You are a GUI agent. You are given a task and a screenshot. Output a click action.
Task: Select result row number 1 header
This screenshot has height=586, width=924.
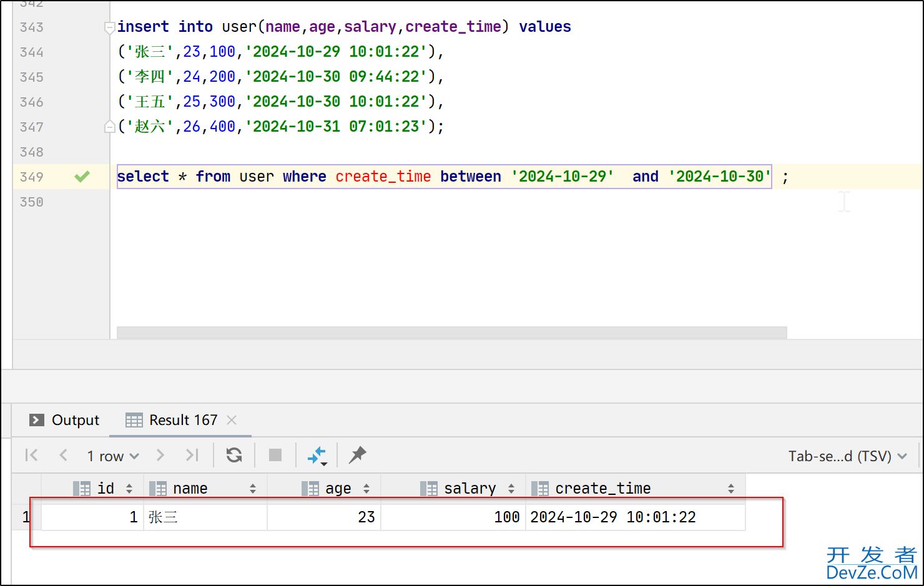pyautogui.click(x=26, y=517)
